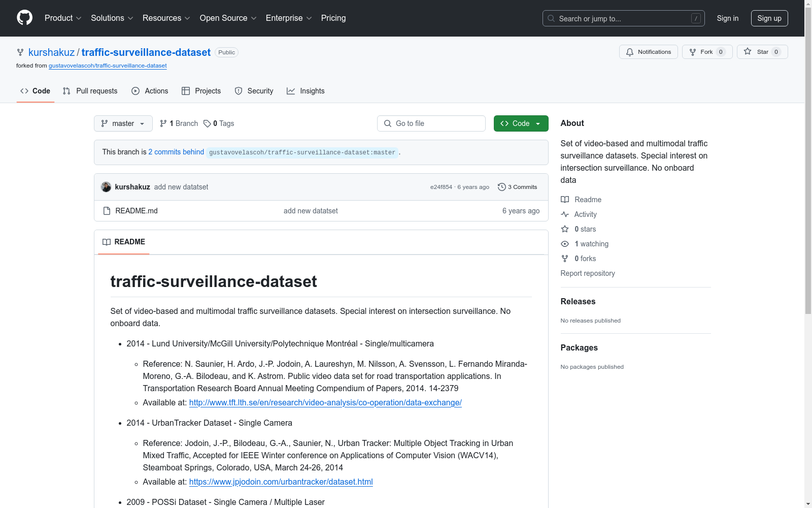Click the page vertical scrollbar thumb
This screenshot has width=812, height=508.
(x=808, y=161)
